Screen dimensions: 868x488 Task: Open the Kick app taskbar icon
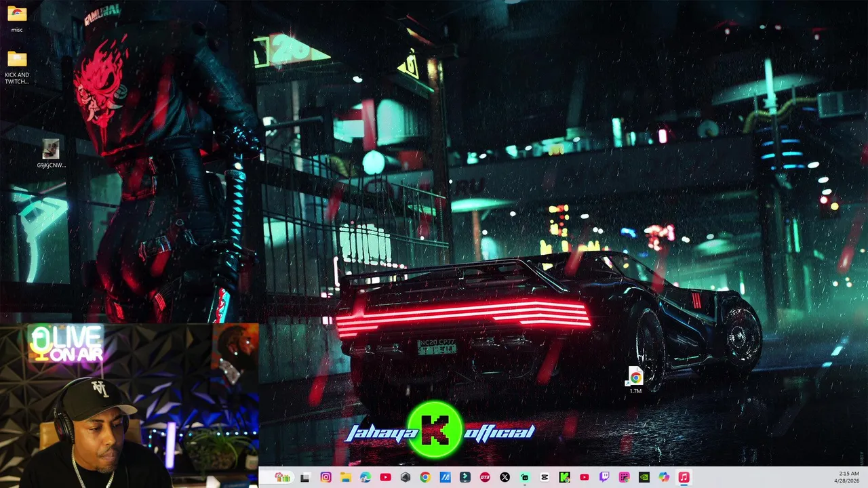pos(564,477)
